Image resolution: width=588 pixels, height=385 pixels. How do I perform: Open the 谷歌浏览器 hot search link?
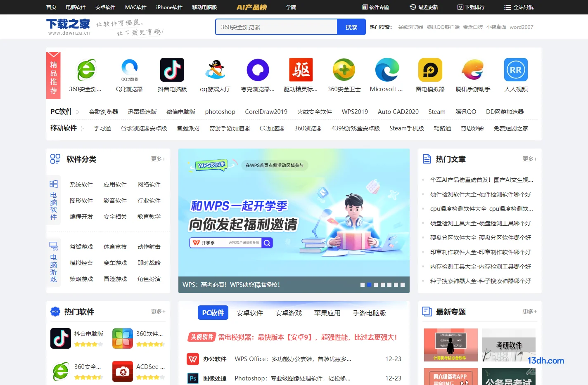tap(410, 27)
